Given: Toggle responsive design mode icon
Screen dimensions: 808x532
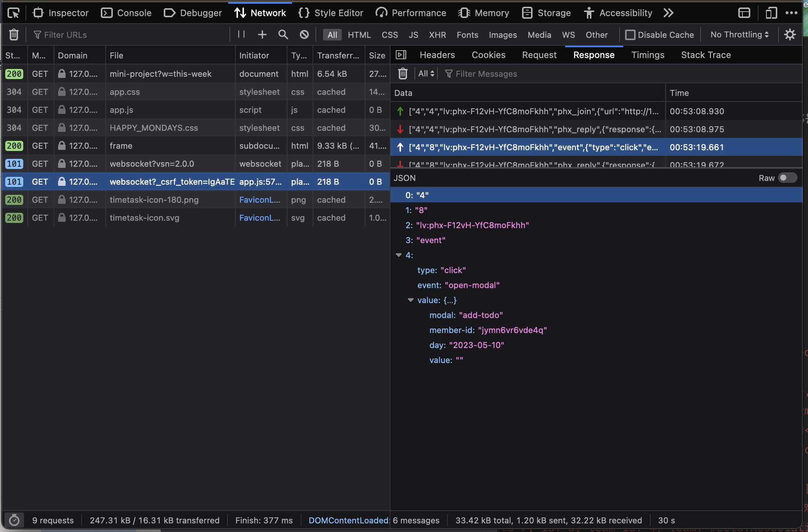Looking at the screenshot, I should [771, 13].
